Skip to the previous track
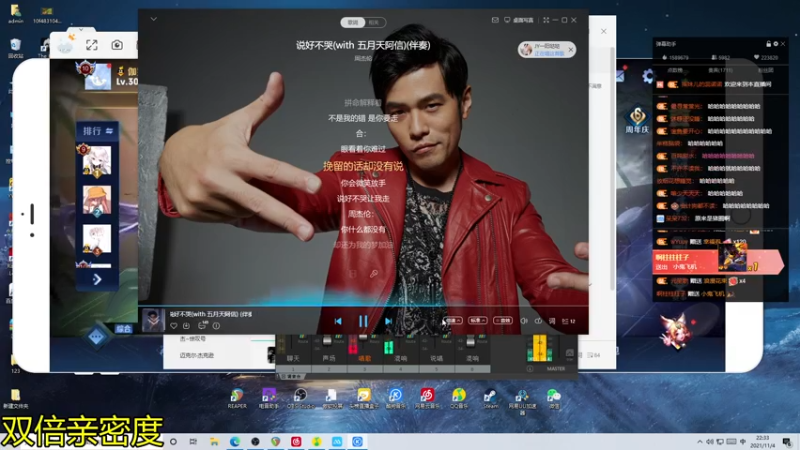 (338, 321)
